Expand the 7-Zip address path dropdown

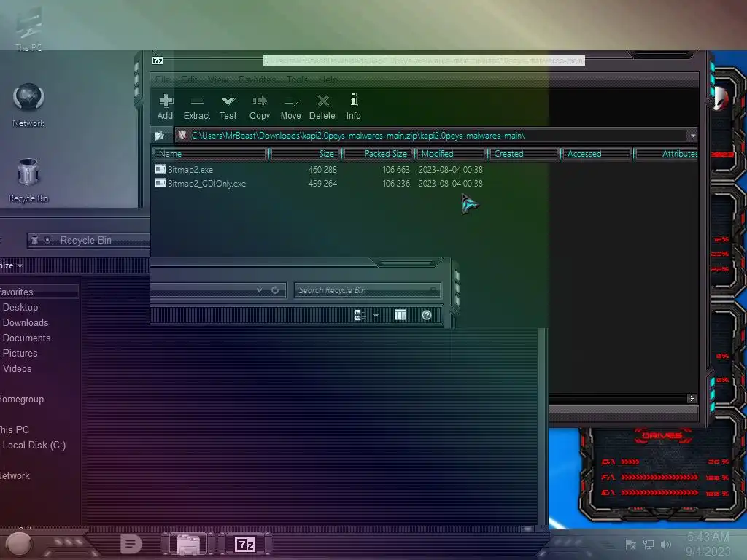point(693,136)
